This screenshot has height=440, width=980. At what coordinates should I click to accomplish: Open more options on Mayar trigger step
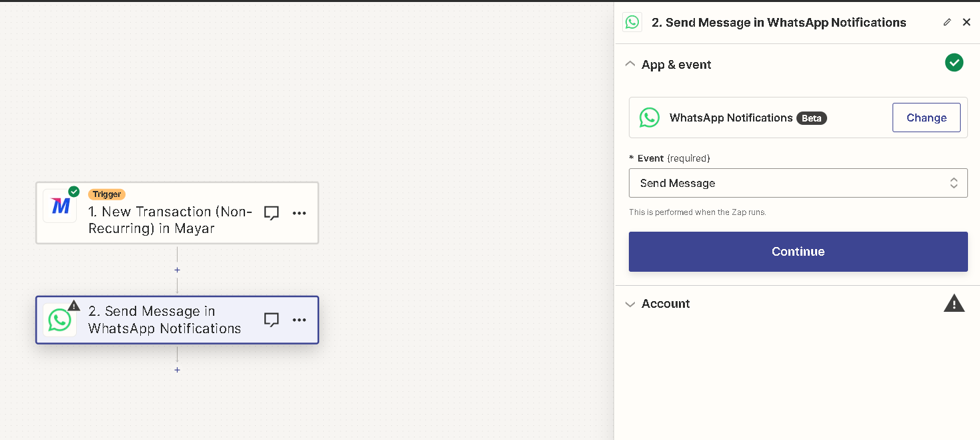299,213
